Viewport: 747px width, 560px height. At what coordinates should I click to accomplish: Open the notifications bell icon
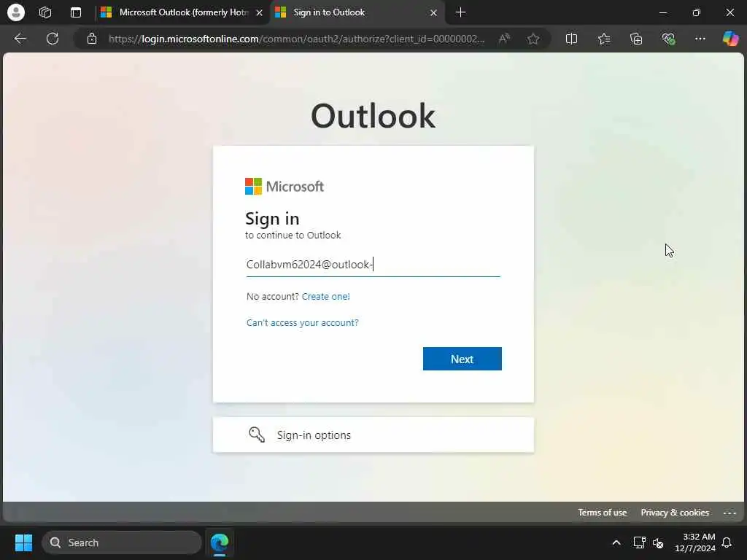coord(727,542)
